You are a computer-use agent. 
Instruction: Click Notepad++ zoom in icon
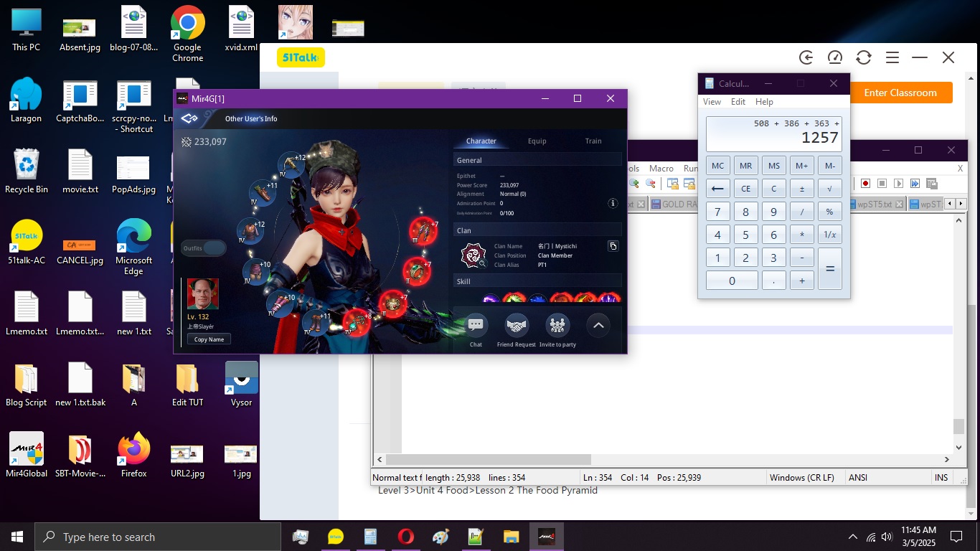pos(634,184)
